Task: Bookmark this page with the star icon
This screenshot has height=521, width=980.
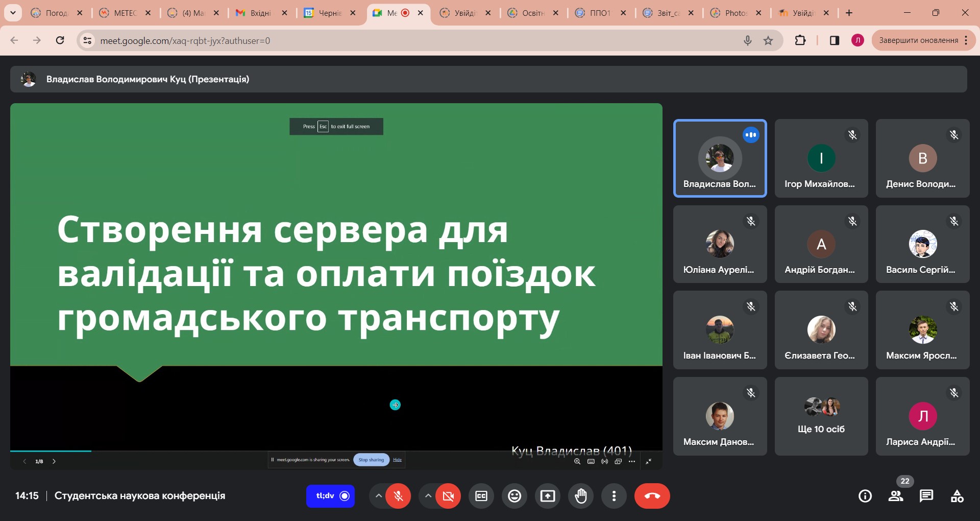Action: coord(768,40)
